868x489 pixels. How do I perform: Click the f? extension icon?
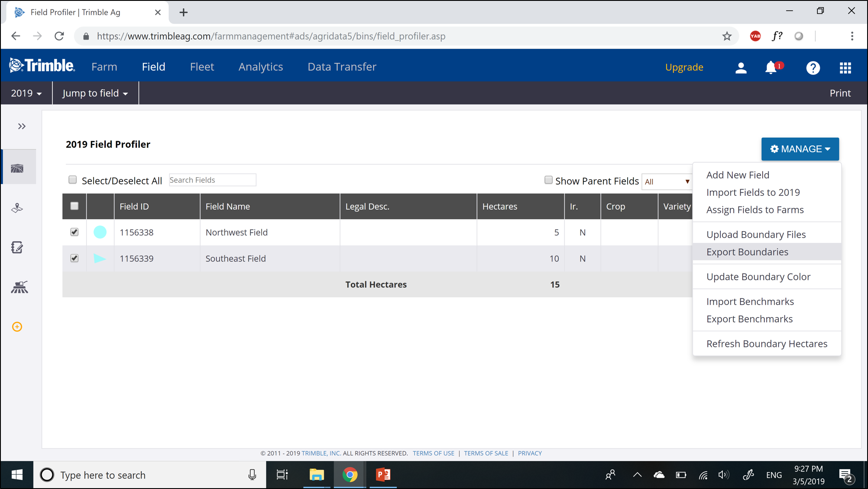tap(777, 36)
